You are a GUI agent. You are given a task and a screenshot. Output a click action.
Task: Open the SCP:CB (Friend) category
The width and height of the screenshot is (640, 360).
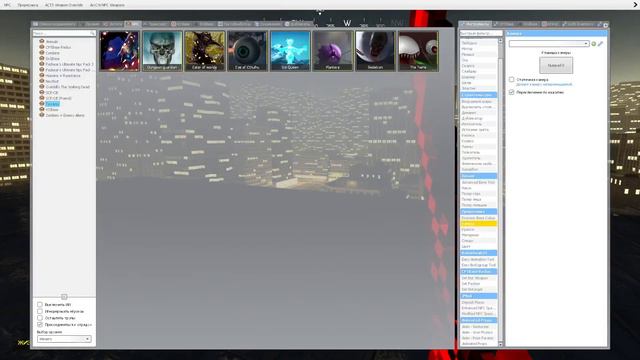[x=58, y=98]
